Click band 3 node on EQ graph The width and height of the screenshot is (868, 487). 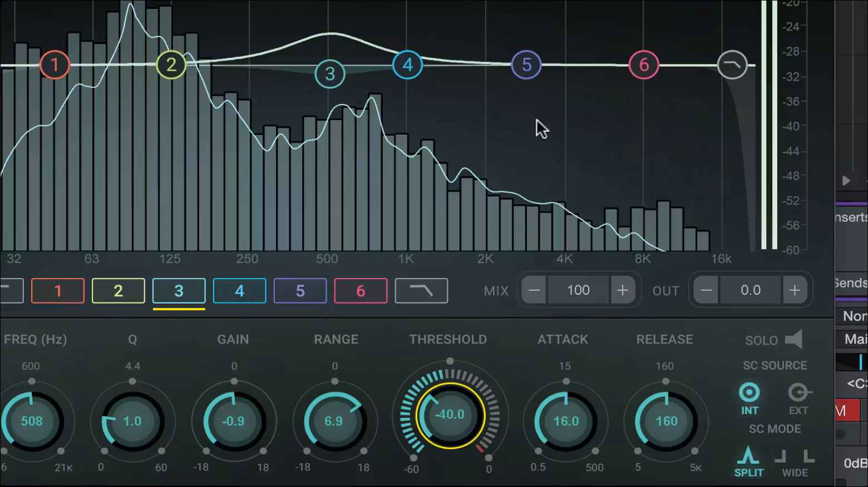tap(330, 73)
